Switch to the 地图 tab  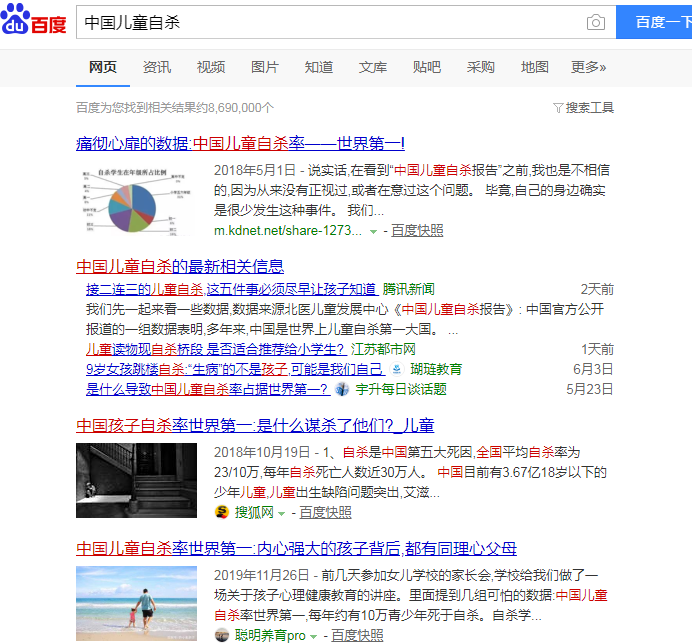tap(534, 67)
